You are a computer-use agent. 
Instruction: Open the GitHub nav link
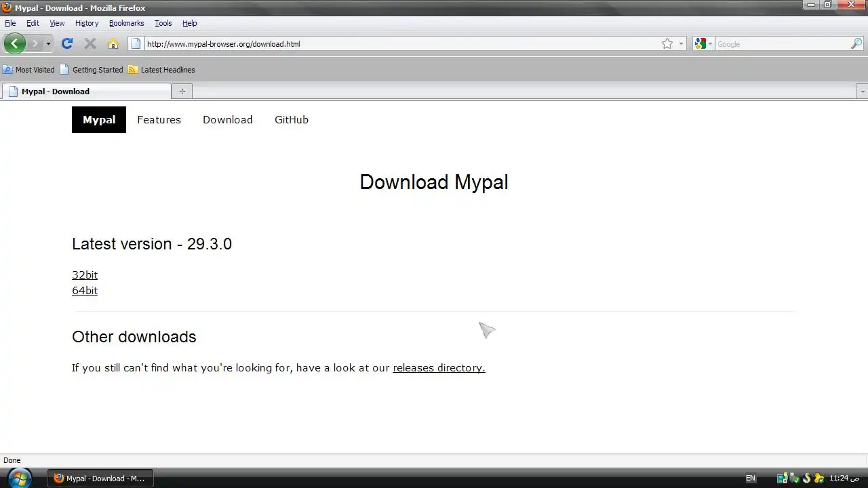(292, 119)
